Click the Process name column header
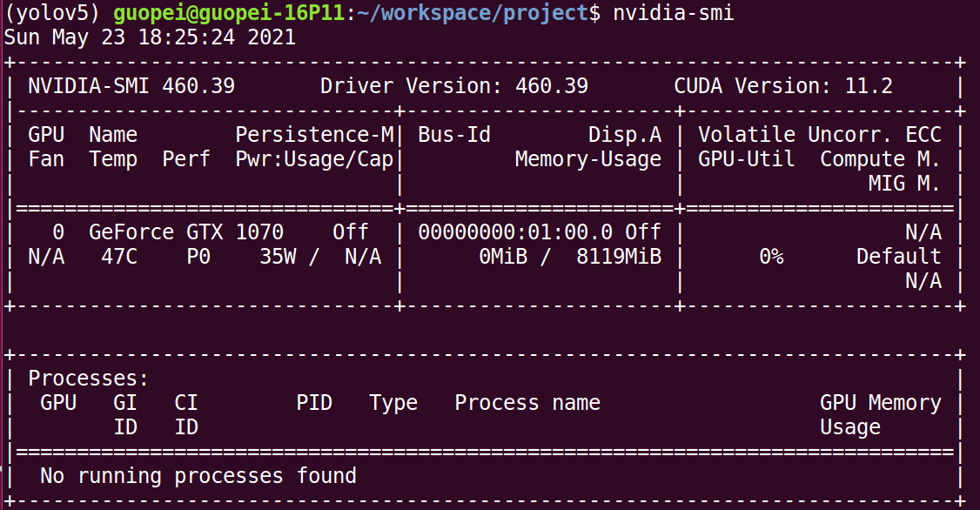Screen dimensions: 980x510 527,402
